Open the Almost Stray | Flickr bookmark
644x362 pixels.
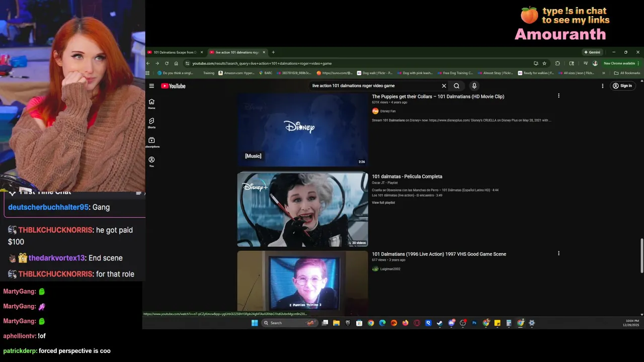[495, 73]
